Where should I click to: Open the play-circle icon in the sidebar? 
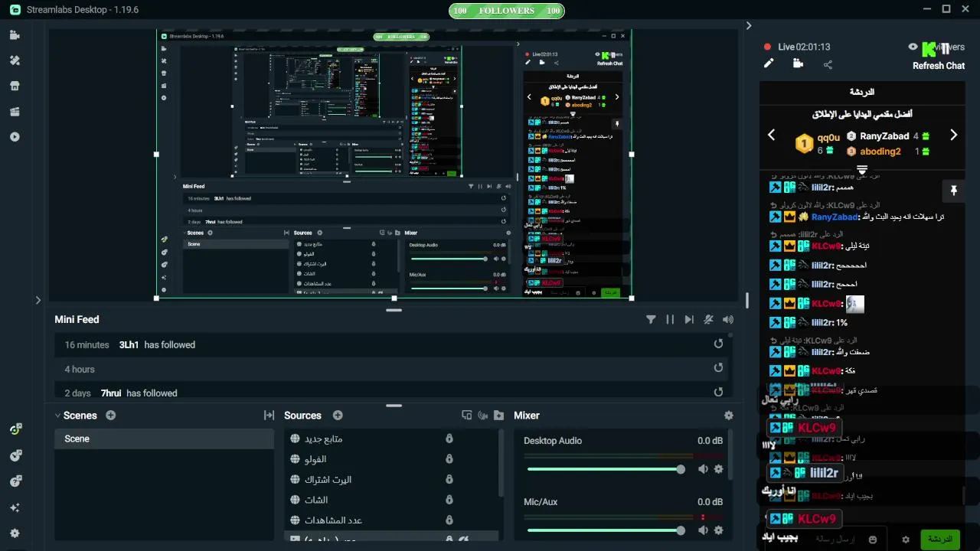15,137
